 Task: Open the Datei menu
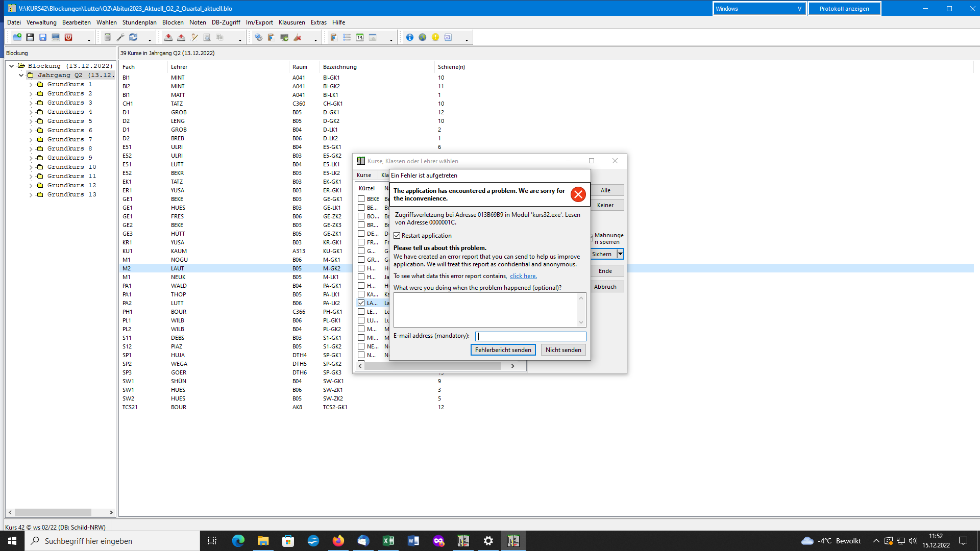[x=14, y=22]
